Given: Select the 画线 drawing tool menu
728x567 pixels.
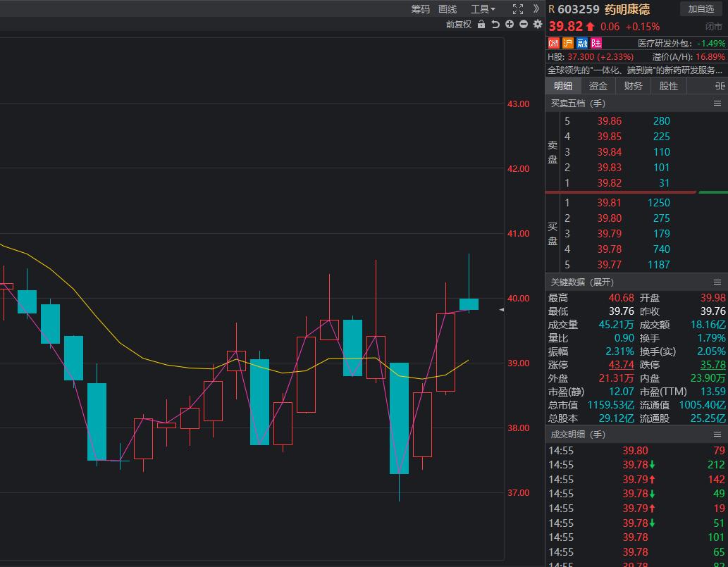Looking at the screenshot, I should [448, 9].
